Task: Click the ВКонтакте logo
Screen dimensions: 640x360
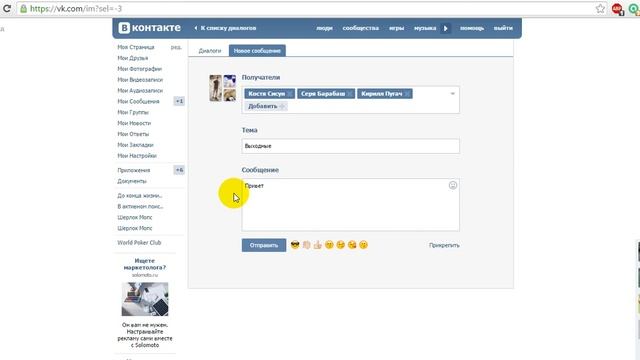Action: pos(149,28)
